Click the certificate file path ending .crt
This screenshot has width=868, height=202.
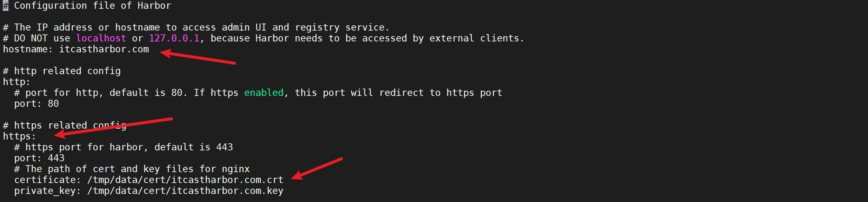[185, 180]
